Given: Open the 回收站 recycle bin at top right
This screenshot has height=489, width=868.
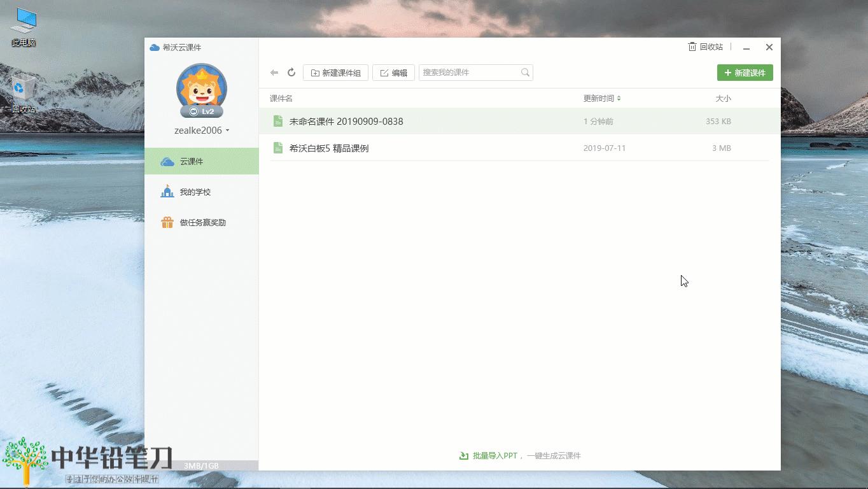Looking at the screenshot, I should tap(706, 46).
